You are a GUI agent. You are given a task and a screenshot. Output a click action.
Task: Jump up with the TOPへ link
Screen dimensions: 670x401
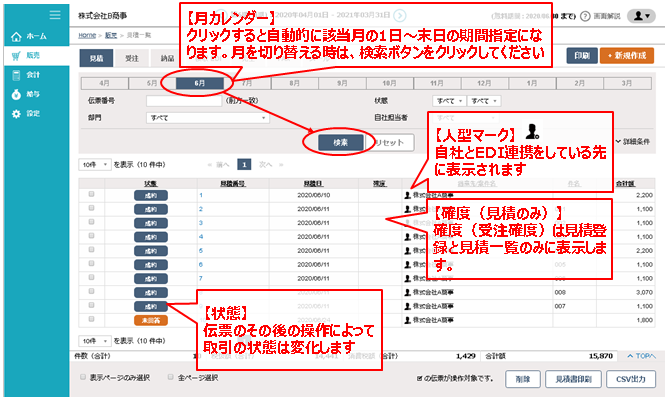coord(641,356)
